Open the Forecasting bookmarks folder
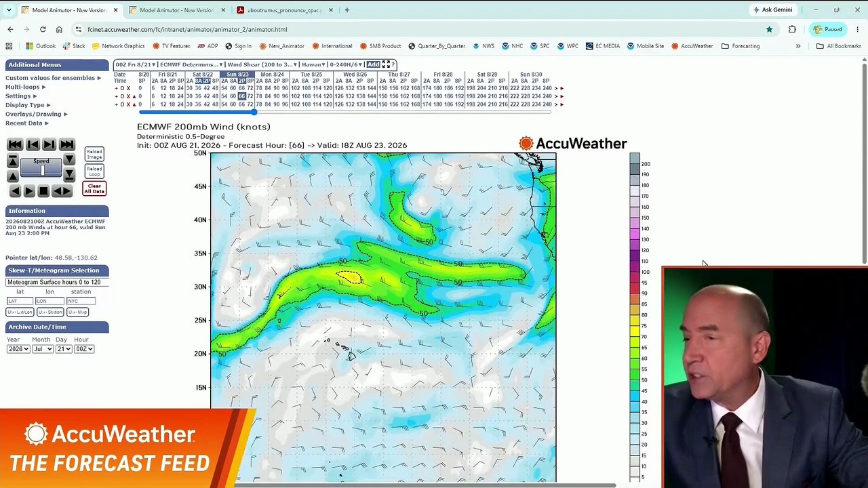This screenshot has width=868, height=488. (741, 46)
